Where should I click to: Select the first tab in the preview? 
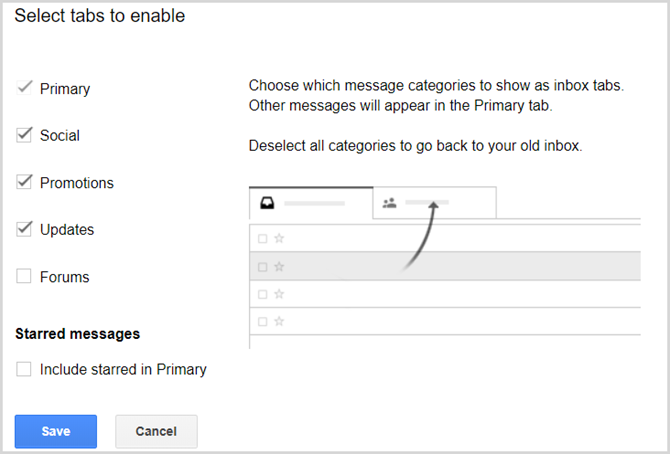[x=311, y=203]
